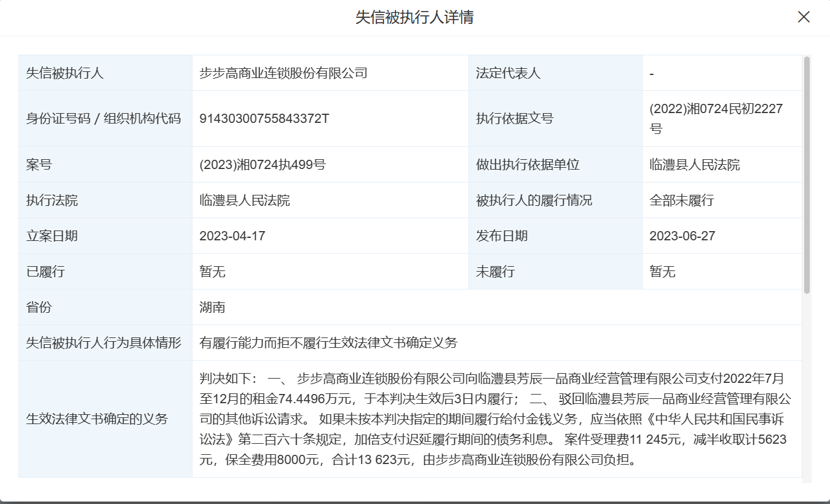Click execution basis number (2022)湘0724民初2227号

(x=716, y=119)
